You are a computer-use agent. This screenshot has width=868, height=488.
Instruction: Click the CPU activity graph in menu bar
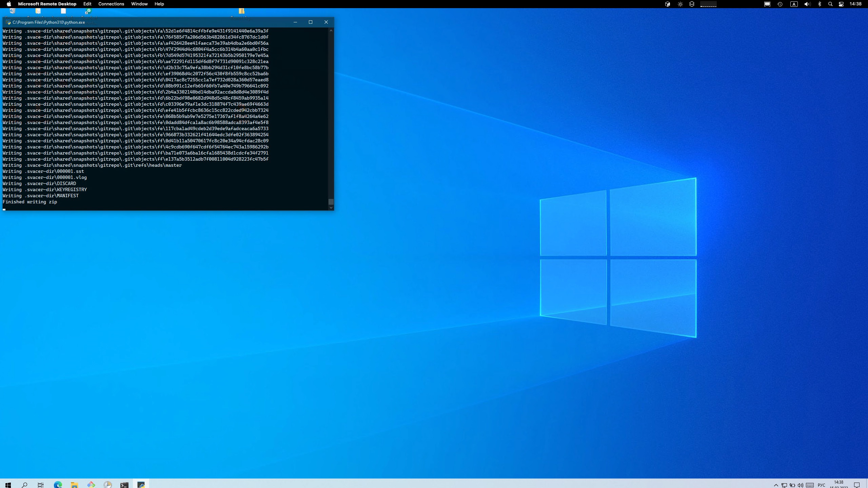pos(708,4)
